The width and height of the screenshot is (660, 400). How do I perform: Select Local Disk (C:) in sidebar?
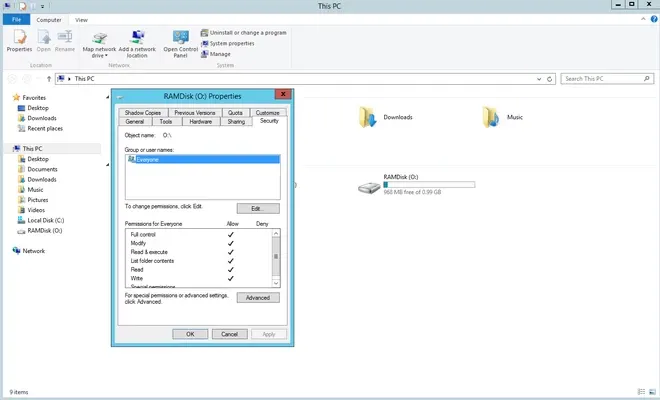[45, 219]
